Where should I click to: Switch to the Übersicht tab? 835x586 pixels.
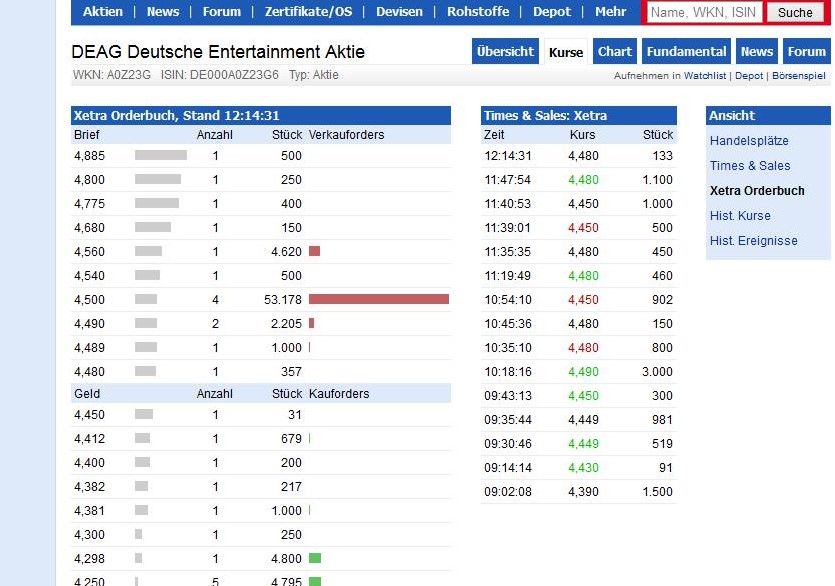click(x=505, y=52)
